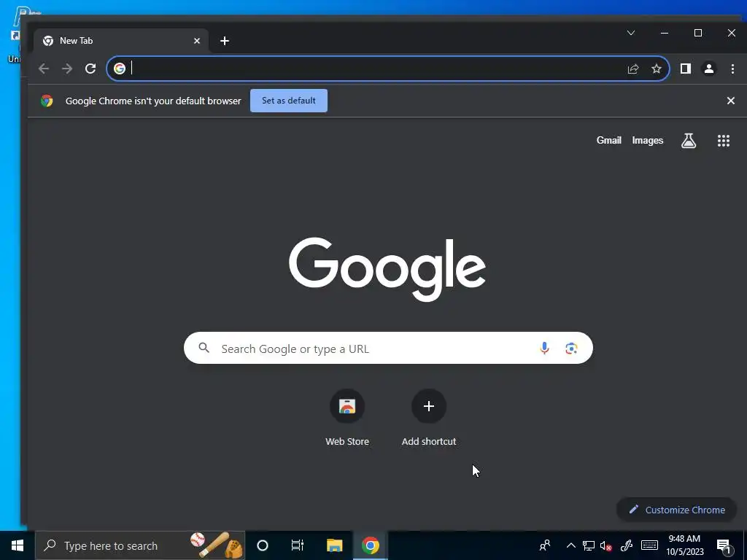
Task: Click the forward navigation arrow
Action: point(67,69)
